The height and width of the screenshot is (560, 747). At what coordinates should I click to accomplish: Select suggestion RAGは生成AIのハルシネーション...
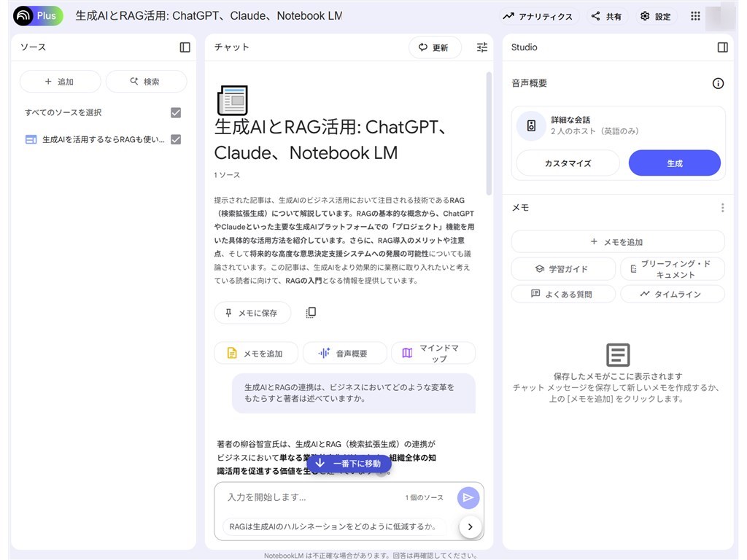tap(333, 526)
